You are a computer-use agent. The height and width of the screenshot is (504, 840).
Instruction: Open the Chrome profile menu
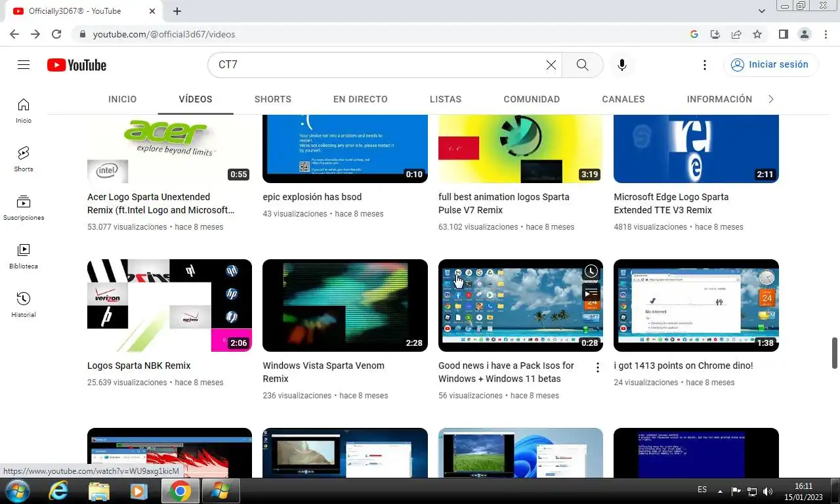click(x=805, y=34)
